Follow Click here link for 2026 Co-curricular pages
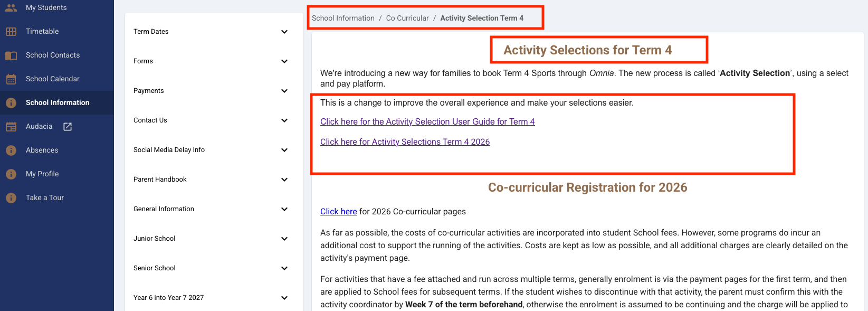Screen dimensions: 868x311 coord(338,211)
